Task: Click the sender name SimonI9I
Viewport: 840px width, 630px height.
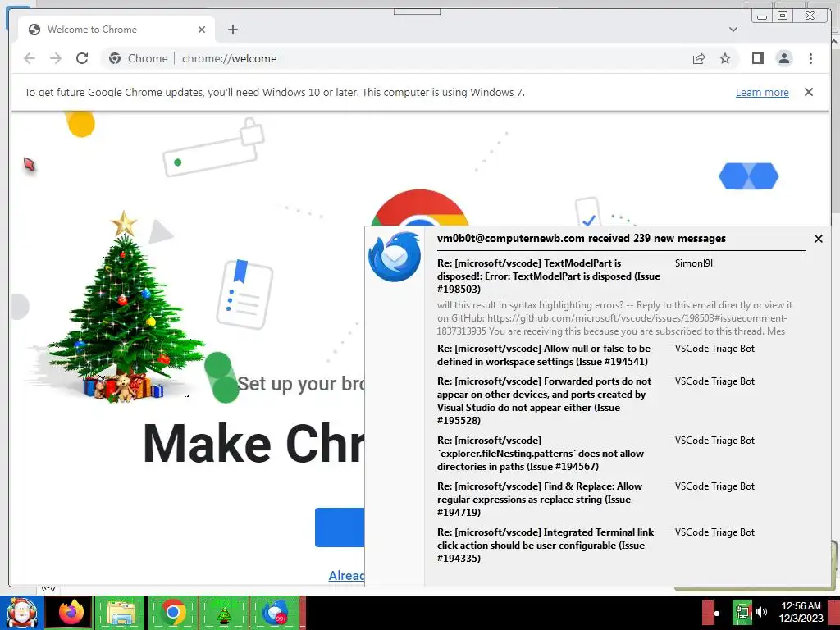Action: 694,263
